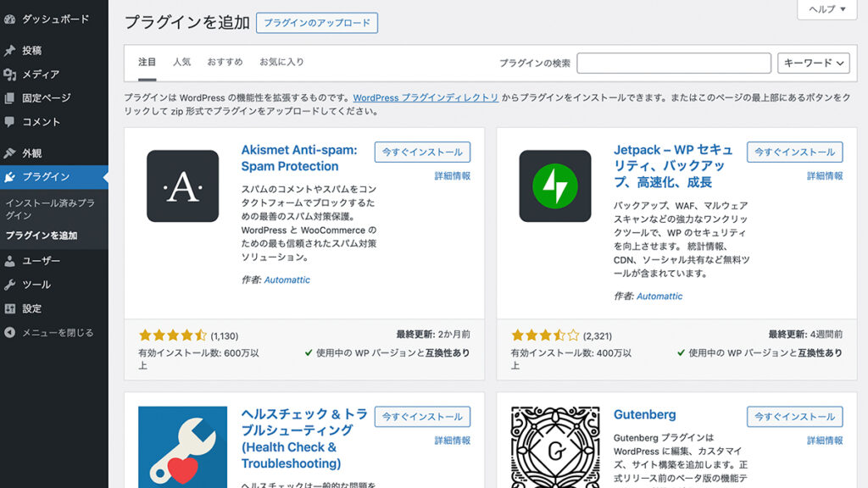Open 詳細情報 for Jetpack

(x=825, y=176)
